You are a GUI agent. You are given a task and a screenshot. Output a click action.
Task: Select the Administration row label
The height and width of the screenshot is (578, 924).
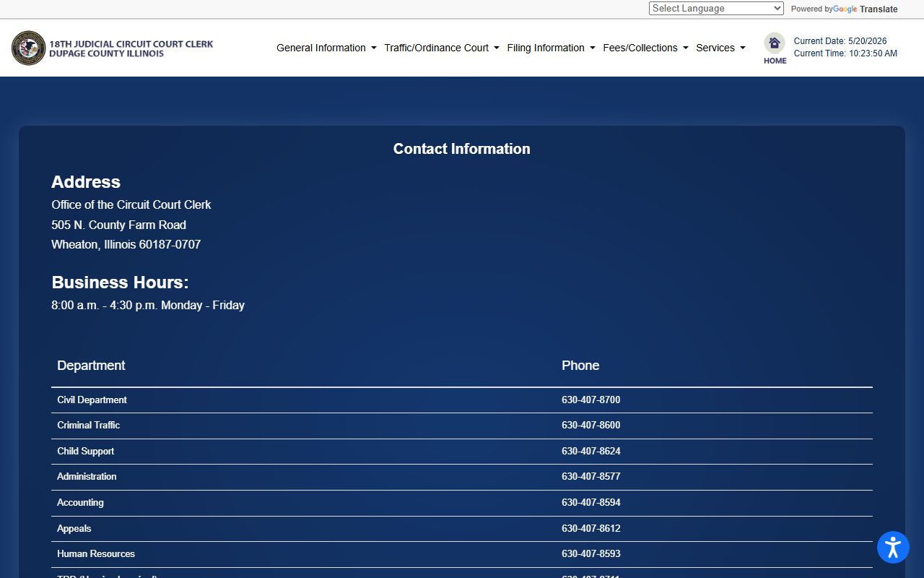[87, 476]
